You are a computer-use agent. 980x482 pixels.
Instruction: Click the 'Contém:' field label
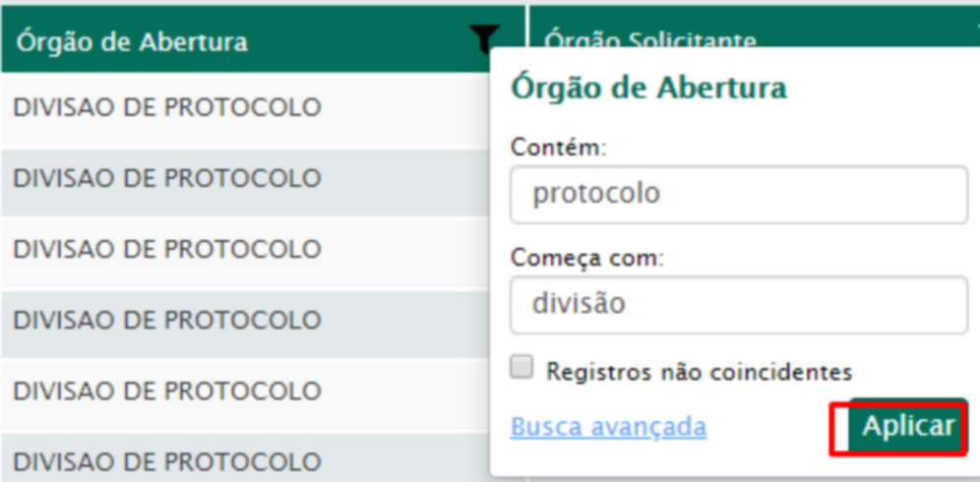tap(558, 148)
